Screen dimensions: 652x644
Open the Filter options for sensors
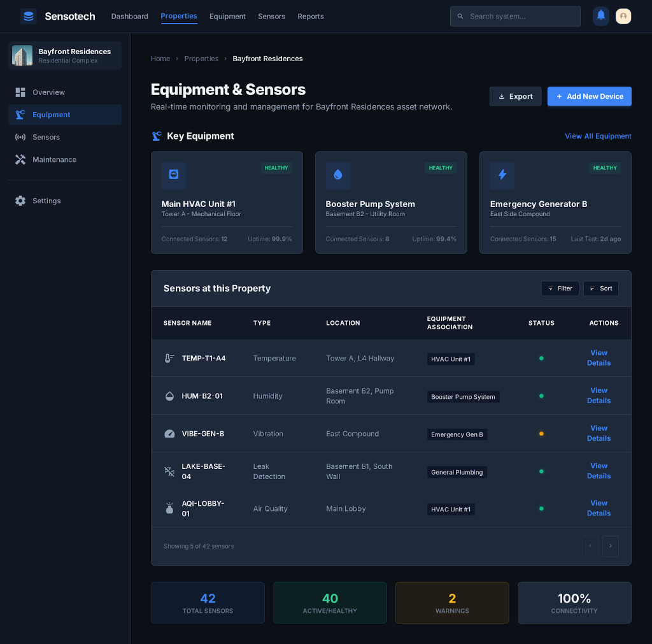[x=560, y=289]
